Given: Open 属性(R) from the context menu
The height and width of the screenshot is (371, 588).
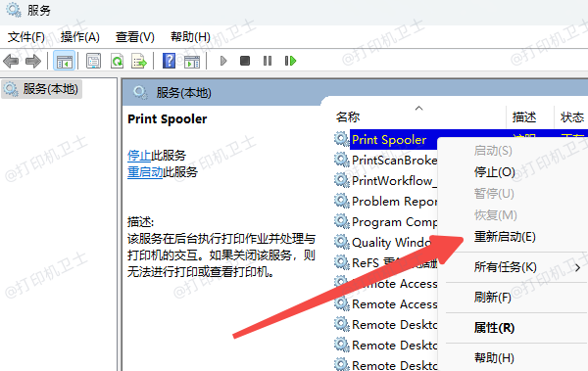Looking at the screenshot, I should pos(494,328).
